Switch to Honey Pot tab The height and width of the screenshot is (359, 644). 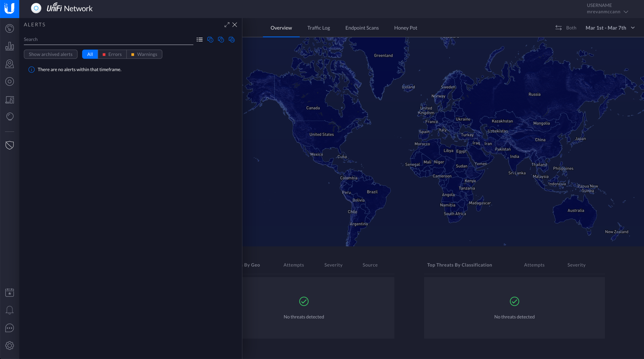click(406, 28)
